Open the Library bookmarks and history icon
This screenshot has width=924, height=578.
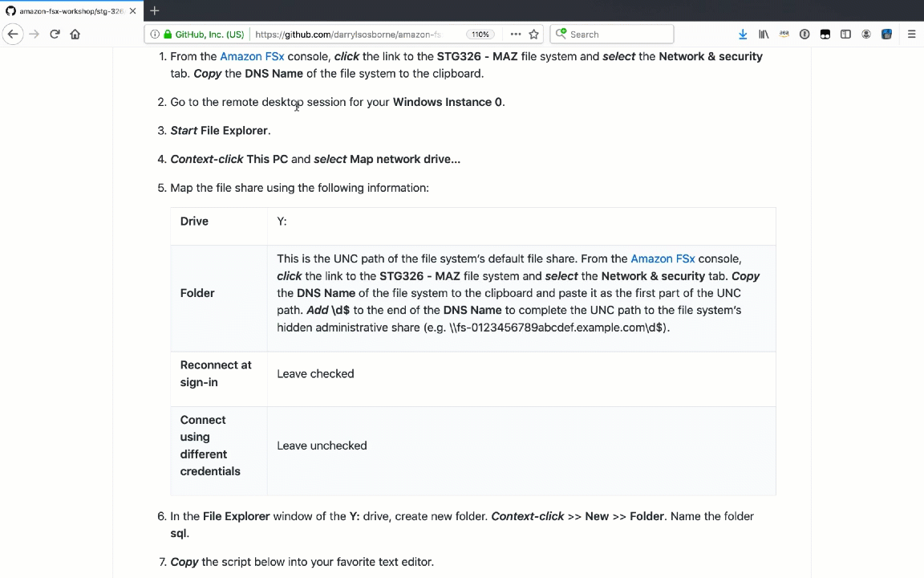[x=764, y=35]
